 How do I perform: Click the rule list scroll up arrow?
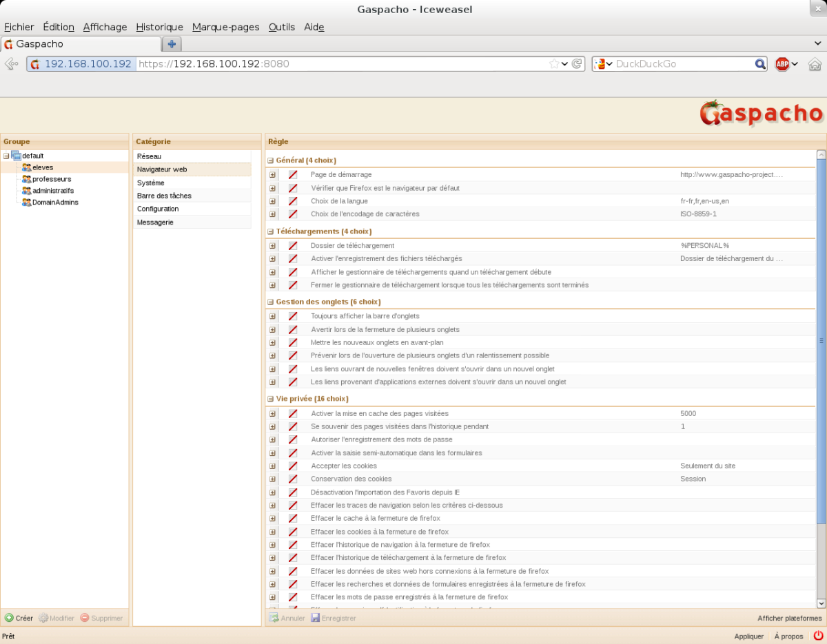click(821, 155)
